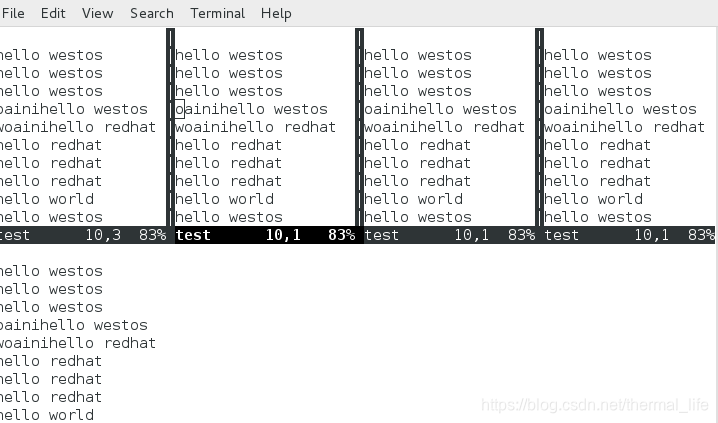Click last 'hello westos' line in the second pane
This screenshot has width=718, height=423.
click(x=229, y=217)
